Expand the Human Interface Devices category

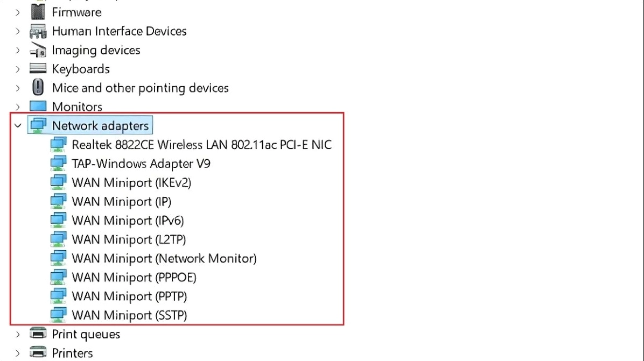coord(18,31)
